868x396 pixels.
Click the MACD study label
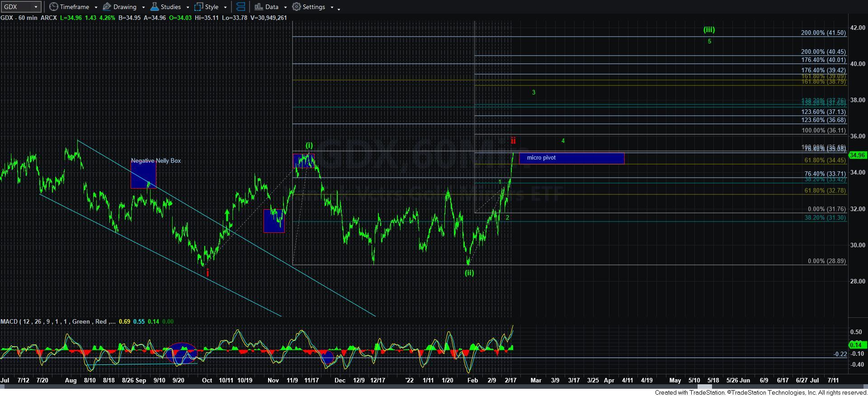[9, 321]
